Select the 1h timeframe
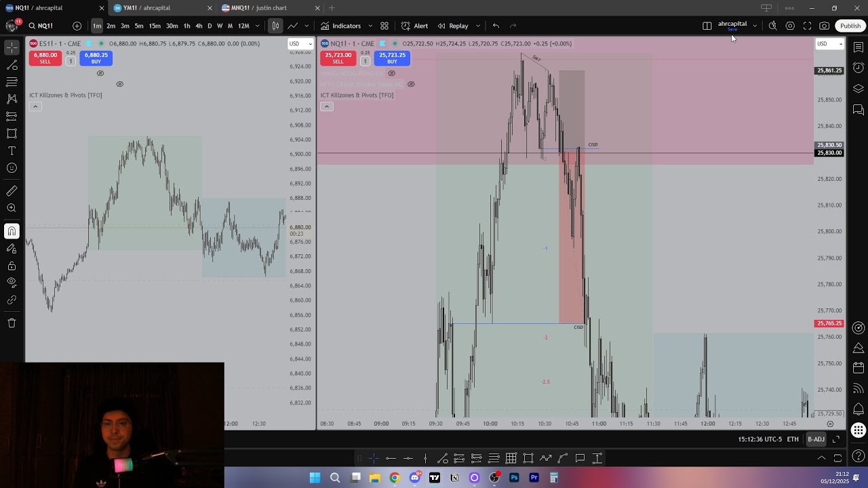 coord(186,26)
